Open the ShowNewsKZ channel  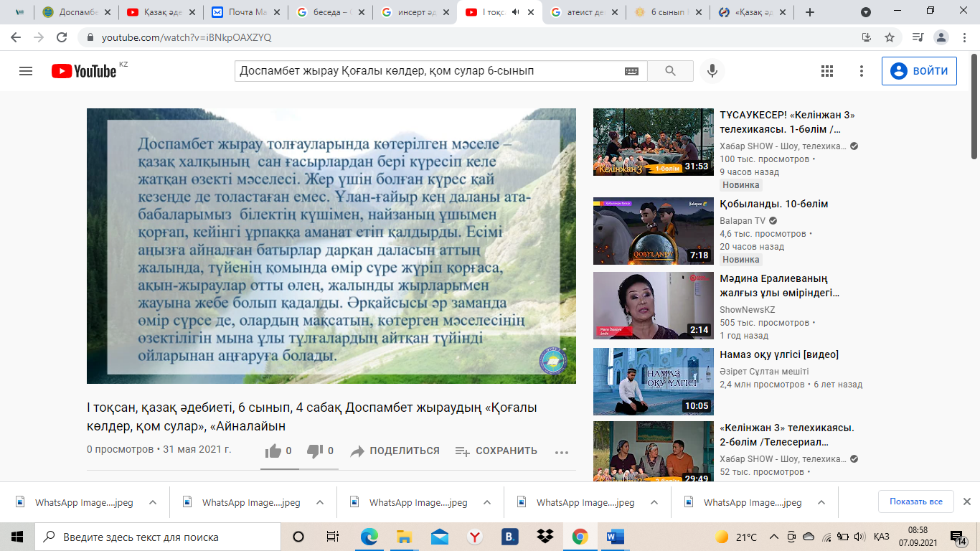click(x=748, y=310)
